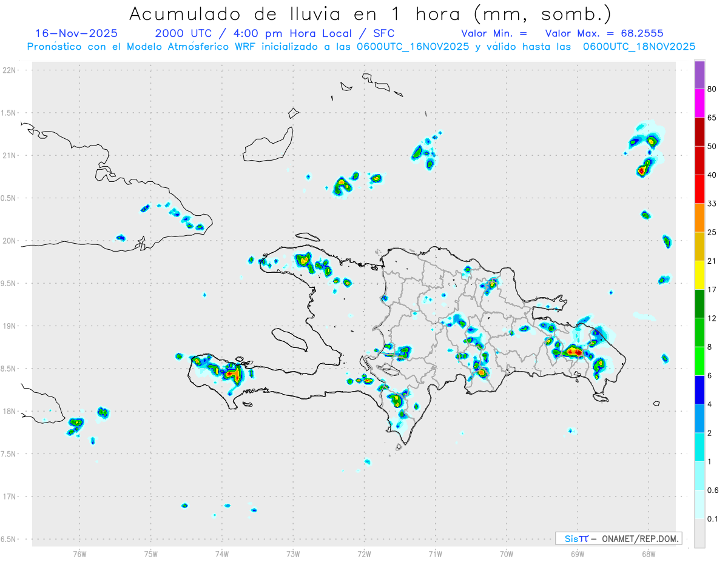Pick the yellow legend swatch between 17 and 21
This screenshot has width=728, height=562.
pyautogui.click(x=699, y=276)
